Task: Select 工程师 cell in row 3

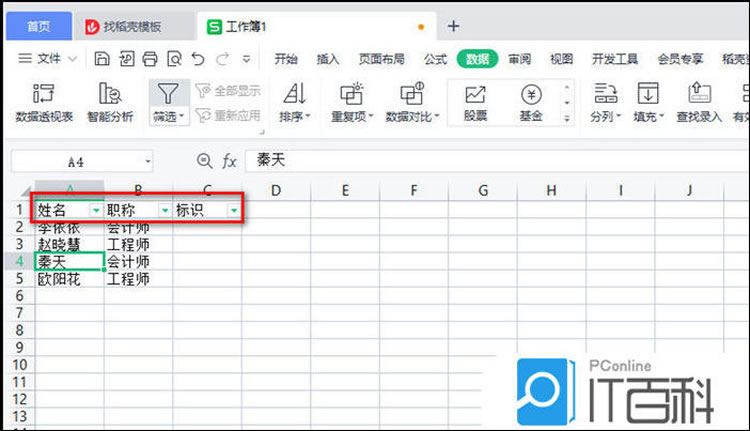Action: click(x=138, y=244)
